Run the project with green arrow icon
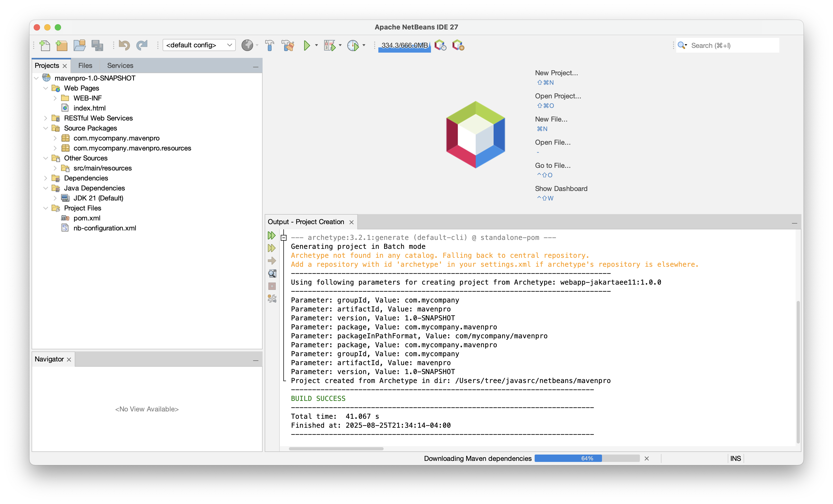The height and width of the screenshot is (504, 833). [307, 45]
